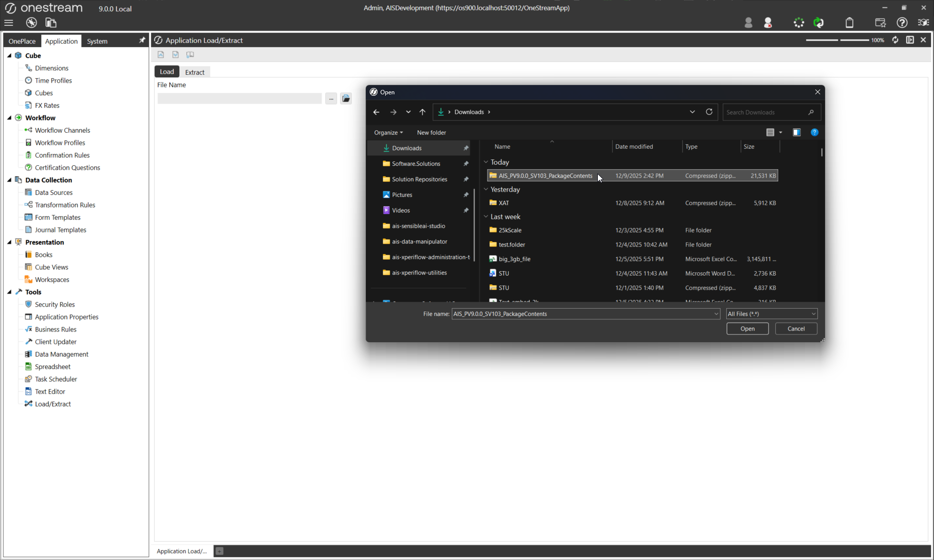934x560 pixels.
Task: Collapse the Workflow tree node
Action: 9,118
